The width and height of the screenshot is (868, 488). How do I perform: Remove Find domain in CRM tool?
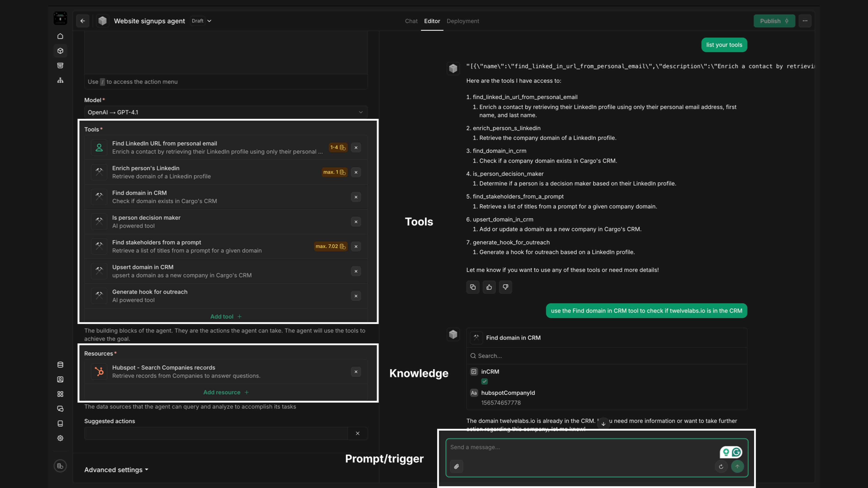point(356,197)
